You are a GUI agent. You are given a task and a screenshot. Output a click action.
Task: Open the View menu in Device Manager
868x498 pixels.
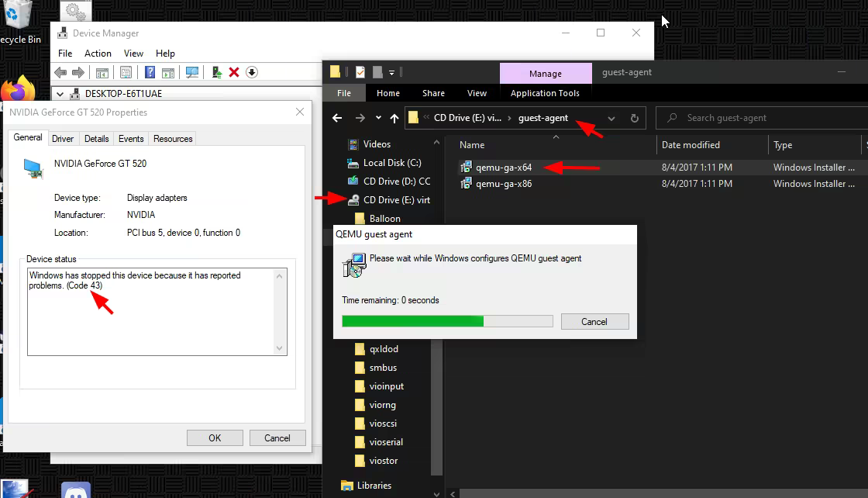coord(133,54)
